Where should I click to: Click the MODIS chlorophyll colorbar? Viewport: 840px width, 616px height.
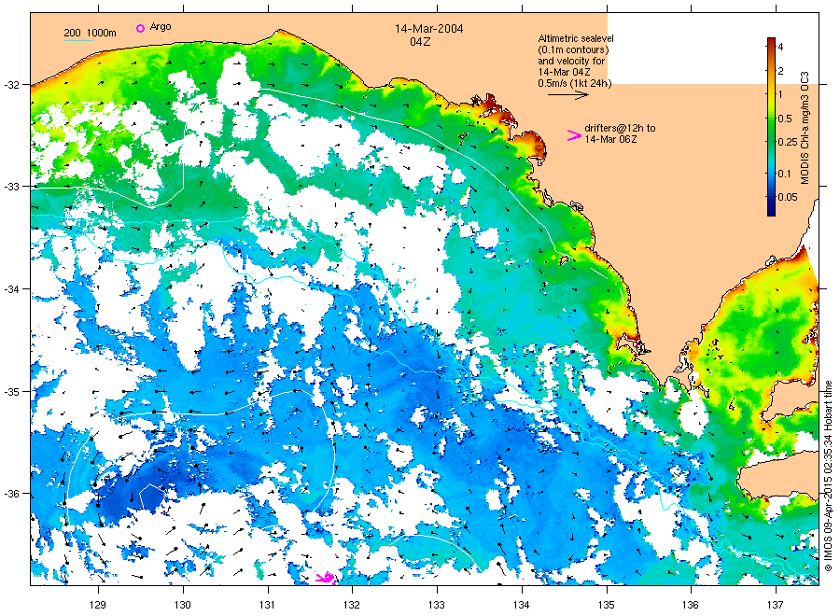(x=771, y=127)
